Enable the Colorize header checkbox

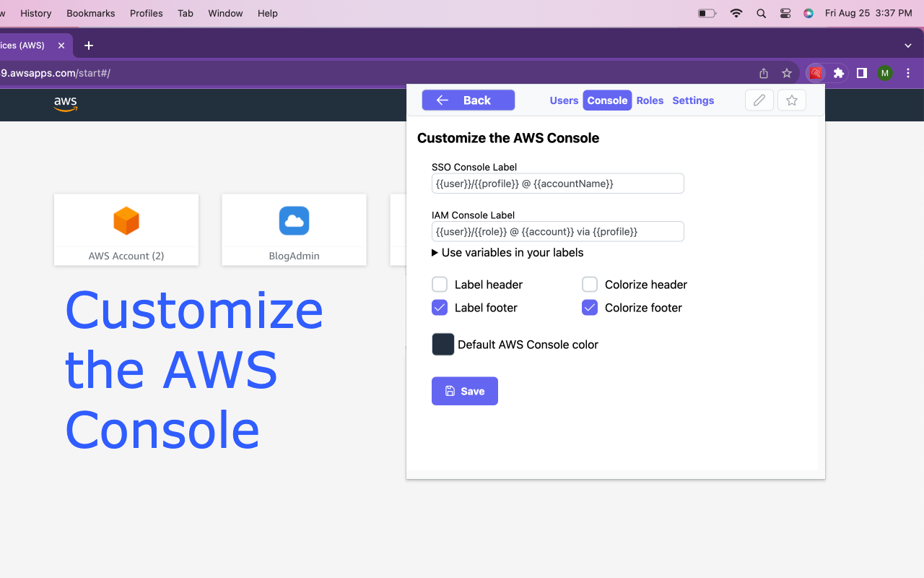coord(590,284)
